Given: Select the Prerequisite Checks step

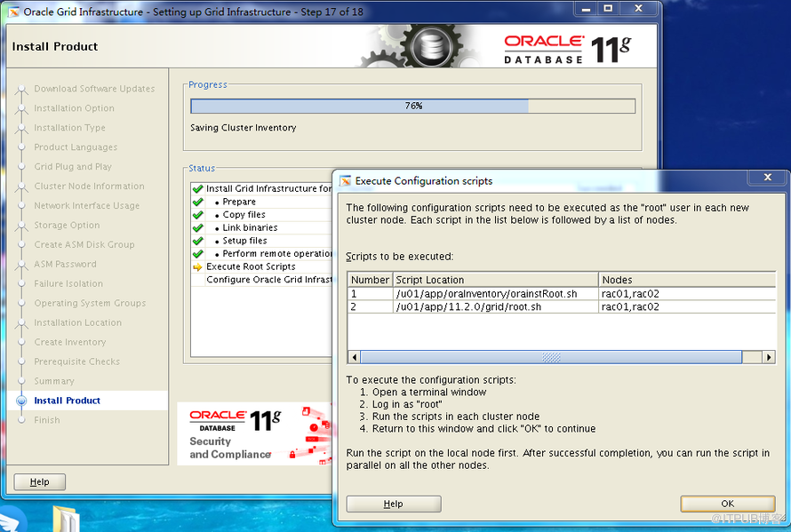Looking at the screenshot, I should tap(76, 361).
